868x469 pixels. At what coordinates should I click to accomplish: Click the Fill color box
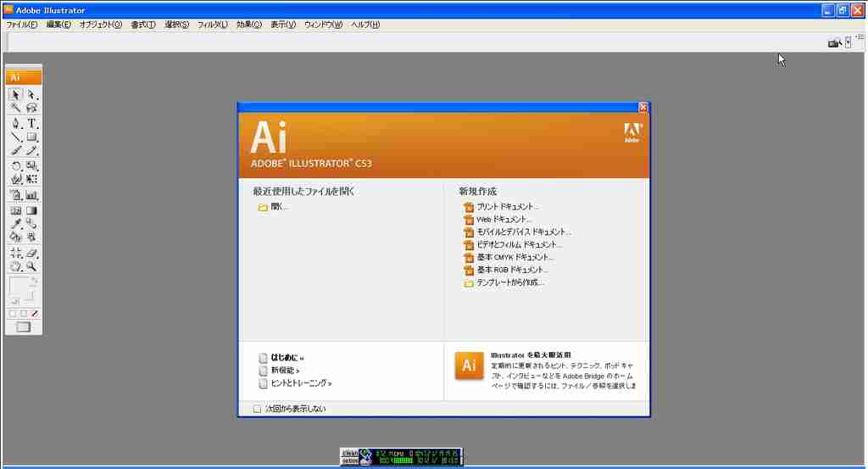[17, 287]
